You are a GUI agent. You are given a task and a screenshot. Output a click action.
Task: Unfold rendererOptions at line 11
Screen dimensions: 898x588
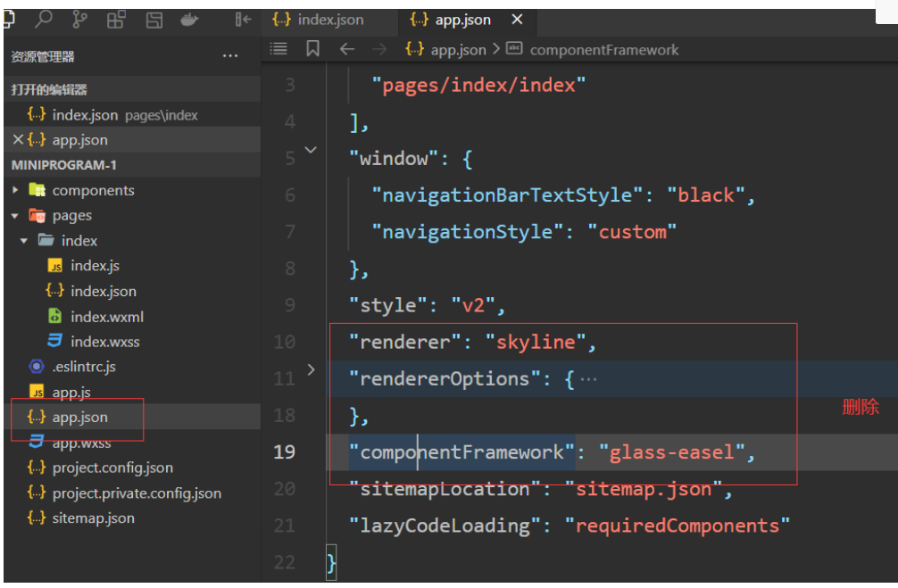point(311,370)
